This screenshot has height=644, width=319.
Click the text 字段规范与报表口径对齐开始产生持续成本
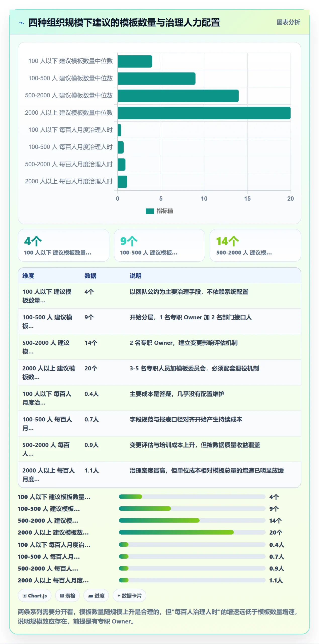click(186, 419)
